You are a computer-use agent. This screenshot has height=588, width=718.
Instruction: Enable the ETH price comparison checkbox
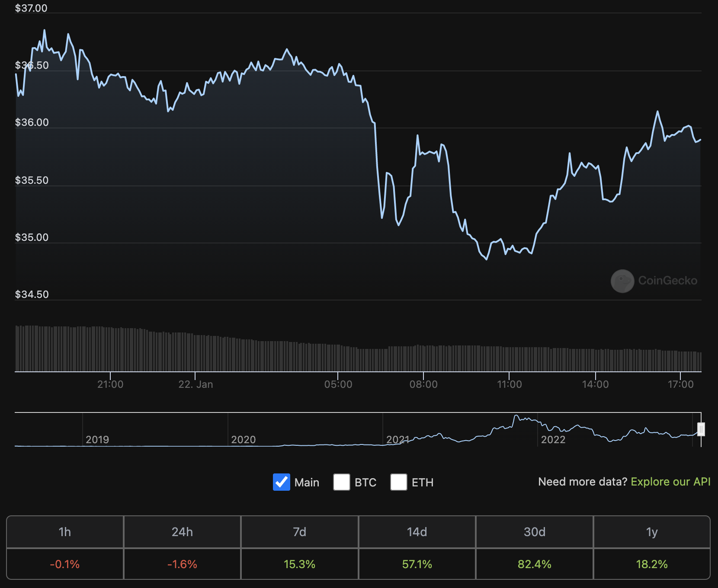coord(398,482)
